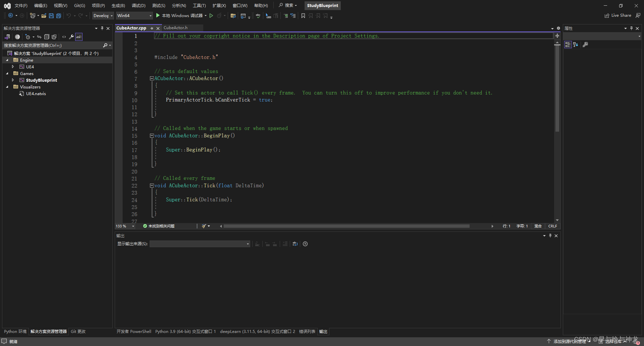Click the new project icon in toolbar

pyautogui.click(x=33, y=15)
